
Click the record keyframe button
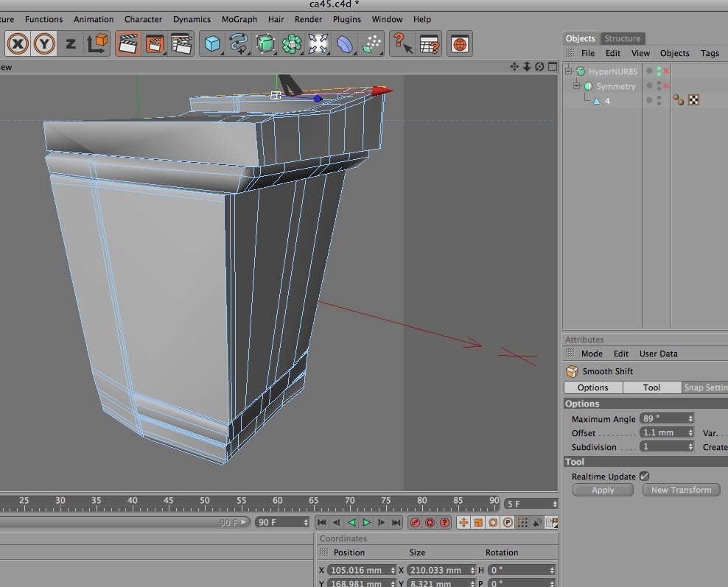point(414,522)
